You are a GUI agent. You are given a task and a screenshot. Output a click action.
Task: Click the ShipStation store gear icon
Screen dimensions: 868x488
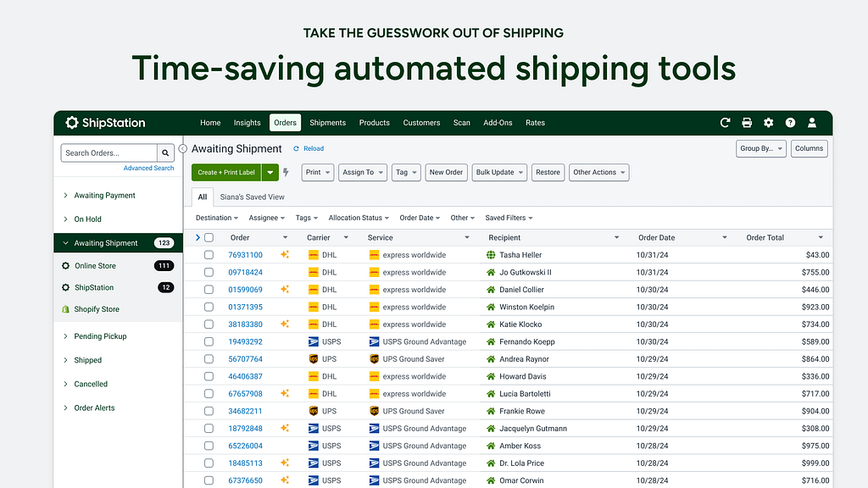coord(65,287)
